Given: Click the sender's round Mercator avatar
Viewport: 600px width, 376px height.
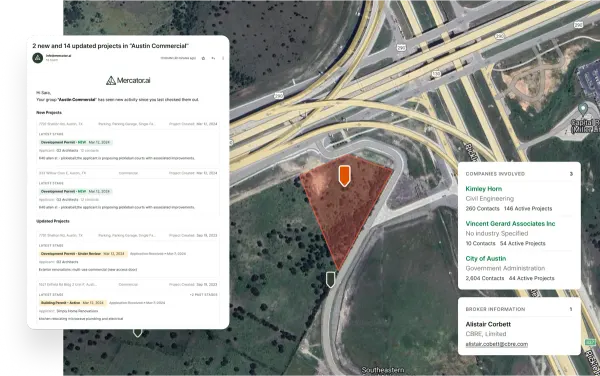Looking at the screenshot, I should click(38, 58).
